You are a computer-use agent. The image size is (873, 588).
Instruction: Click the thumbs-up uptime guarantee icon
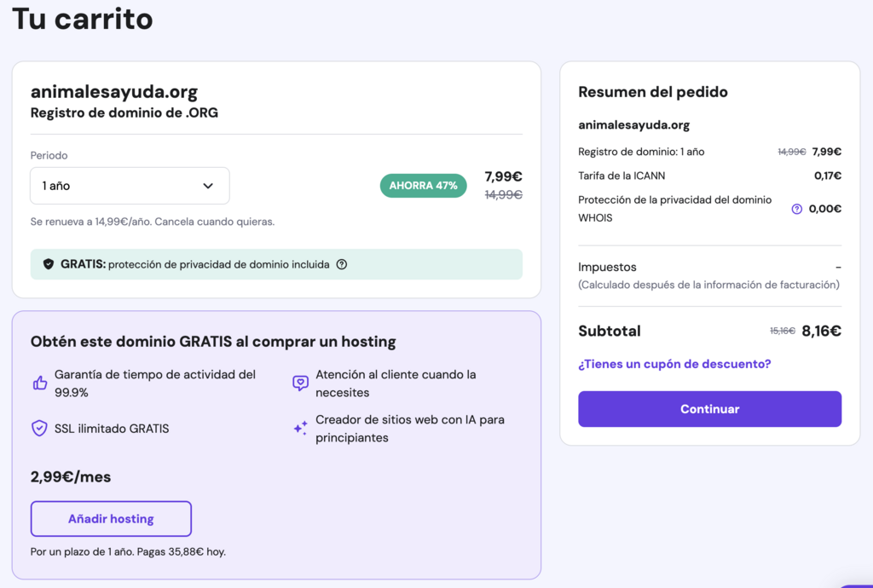click(x=39, y=383)
